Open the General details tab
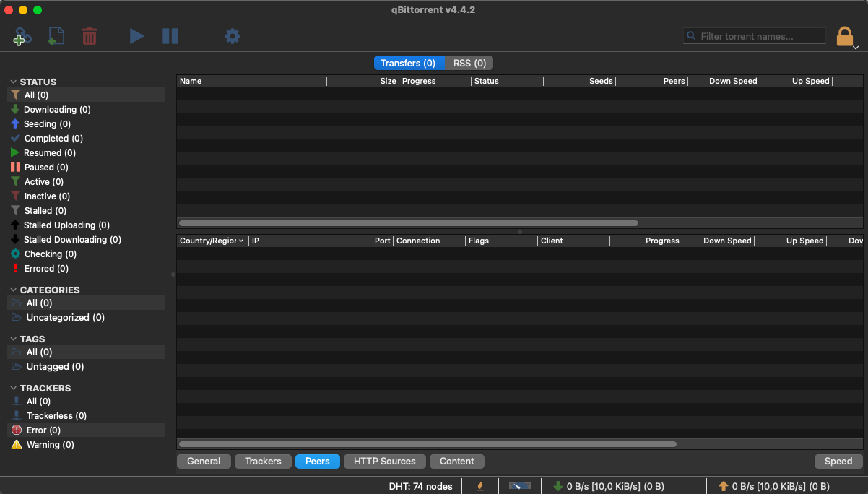This screenshot has height=494, width=868. [204, 461]
